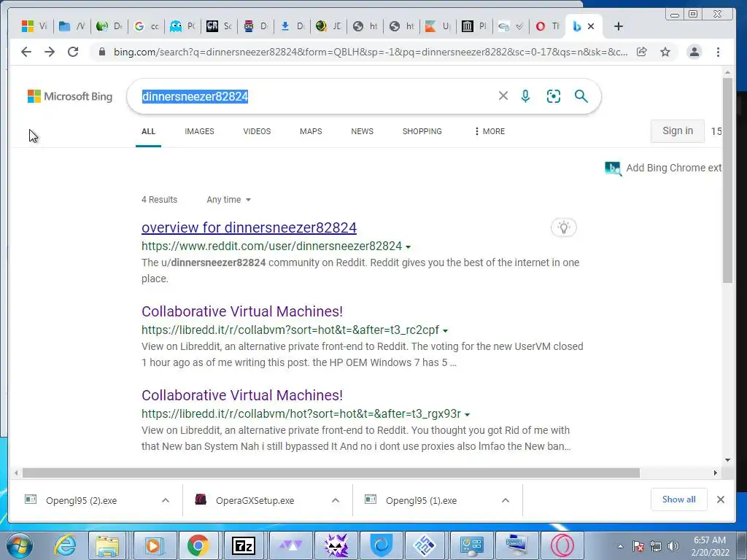Select the NEWS search category
Viewport: 747px width, 560px height.
click(362, 131)
